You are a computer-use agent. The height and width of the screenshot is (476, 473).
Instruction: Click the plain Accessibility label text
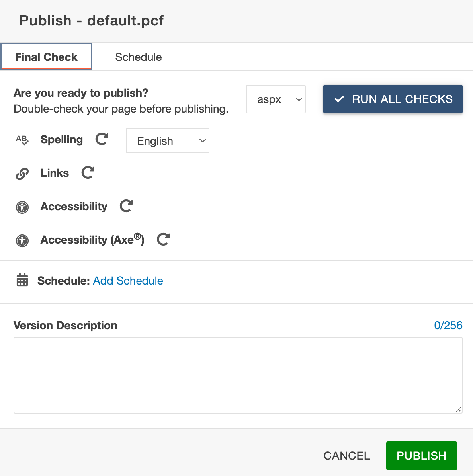click(74, 207)
